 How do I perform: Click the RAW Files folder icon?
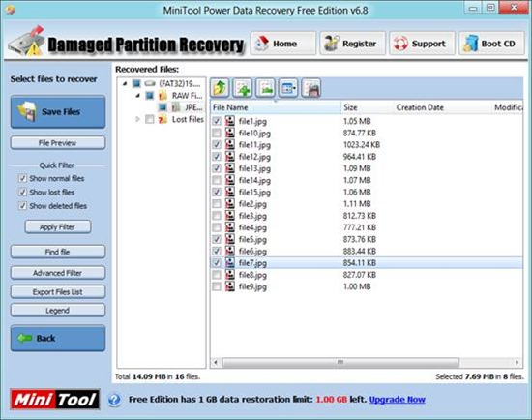(163, 96)
